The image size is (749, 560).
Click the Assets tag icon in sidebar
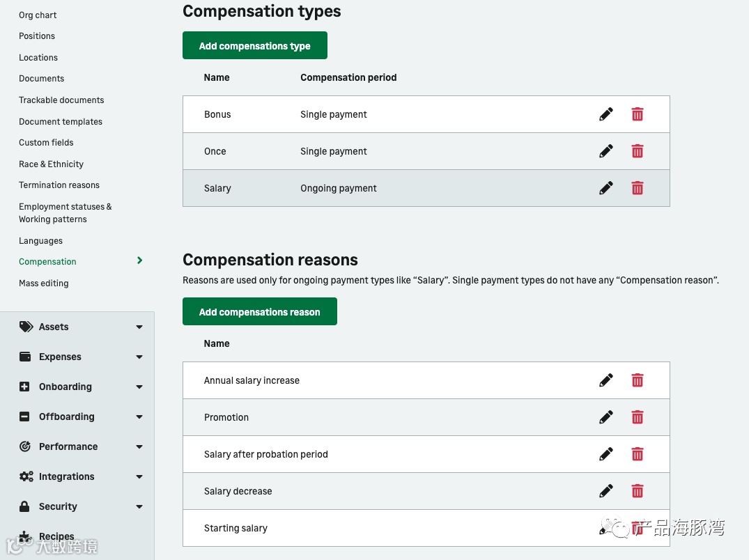(x=26, y=327)
